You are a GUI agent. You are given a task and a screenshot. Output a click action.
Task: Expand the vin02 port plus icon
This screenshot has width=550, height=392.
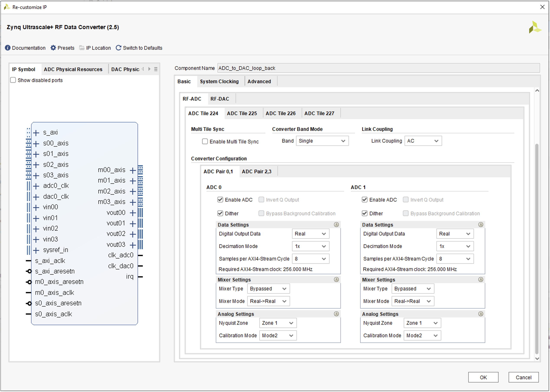(36, 229)
